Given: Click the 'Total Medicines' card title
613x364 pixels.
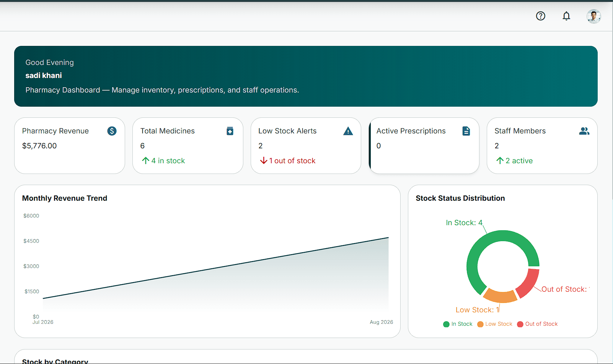Looking at the screenshot, I should click(x=168, y=131).
